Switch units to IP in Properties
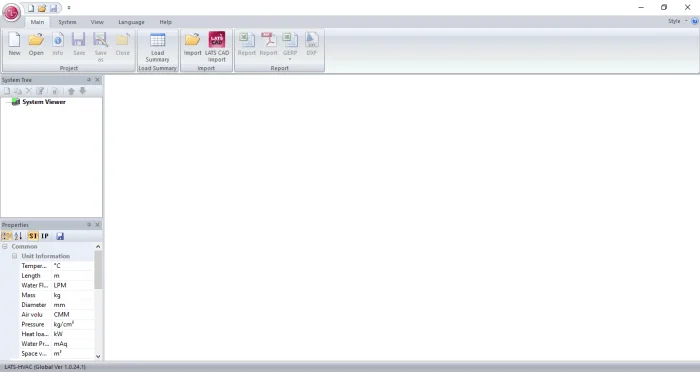Screen dimensions: 700x372 click(45, 236)
